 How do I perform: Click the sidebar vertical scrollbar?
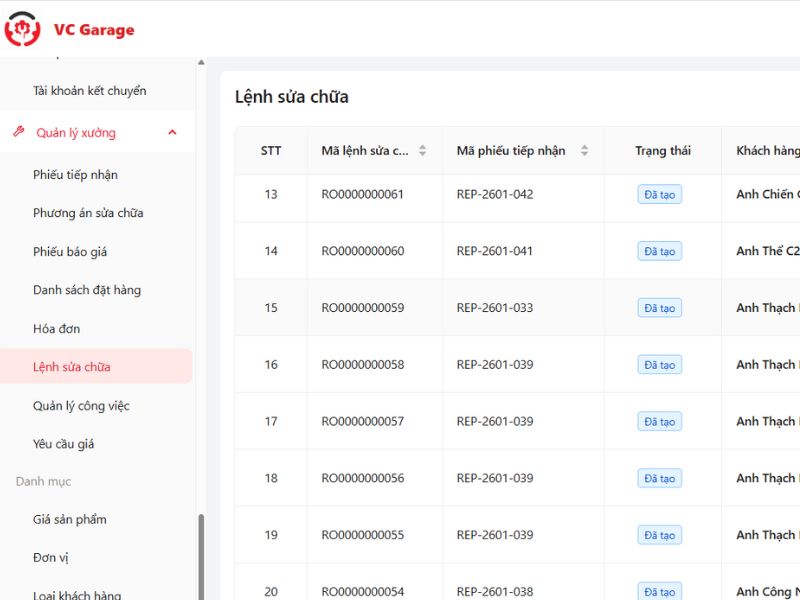(201, 555)
